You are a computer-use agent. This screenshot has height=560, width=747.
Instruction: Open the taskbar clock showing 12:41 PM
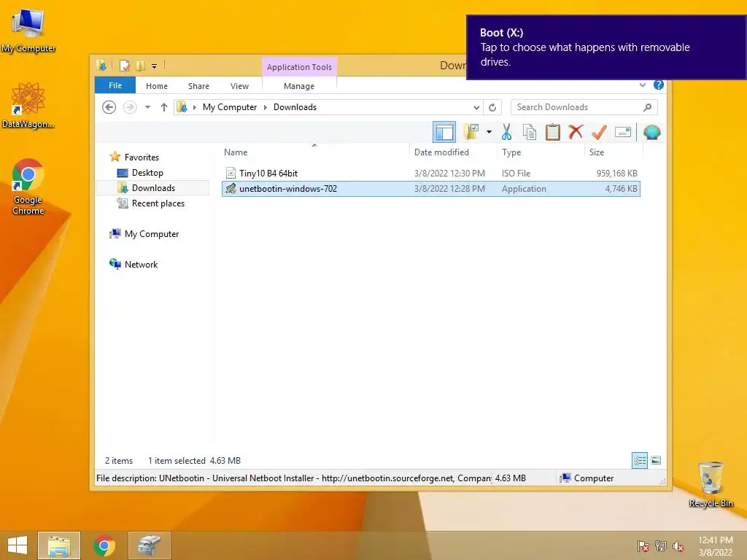[716, 545]
